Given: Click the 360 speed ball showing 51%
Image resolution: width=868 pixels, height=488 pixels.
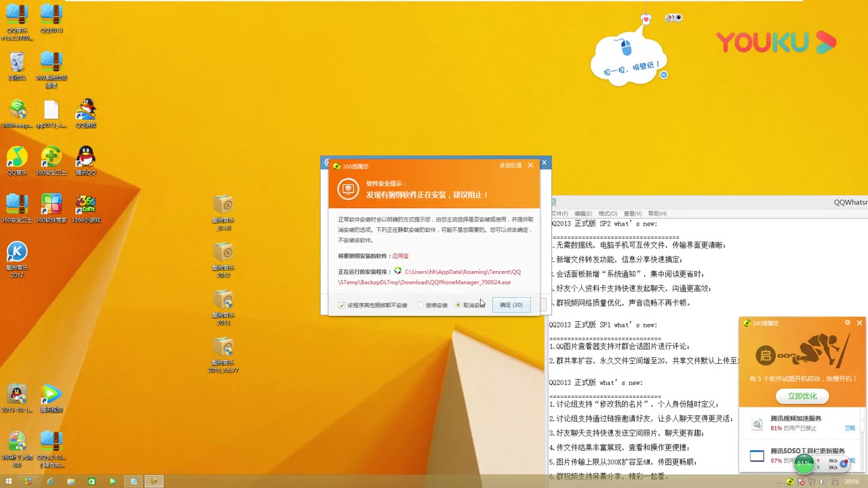Looking at the screenshot, I should click(x=804, y=464).
